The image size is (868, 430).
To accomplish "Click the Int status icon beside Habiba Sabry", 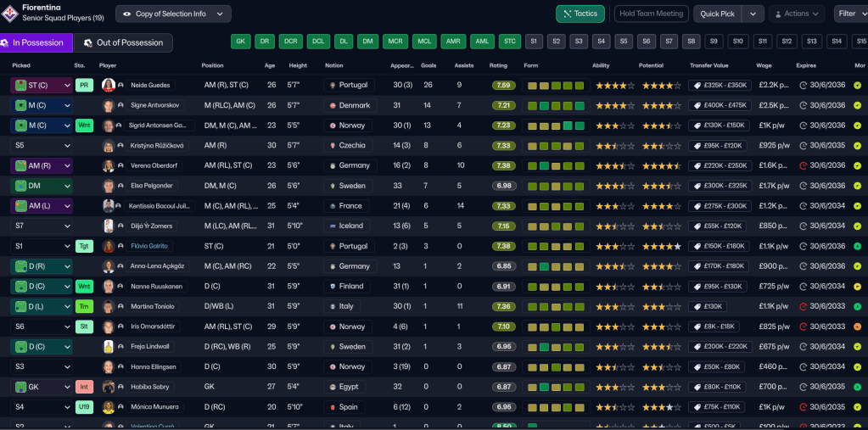I will click(84, 387).
